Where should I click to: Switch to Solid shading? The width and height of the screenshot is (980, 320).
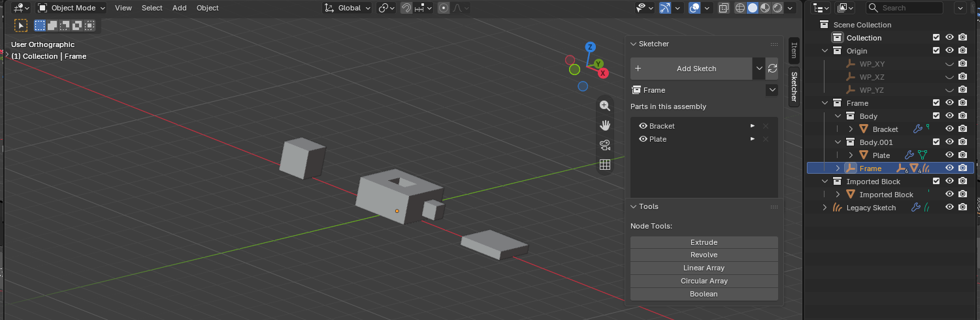753,8
